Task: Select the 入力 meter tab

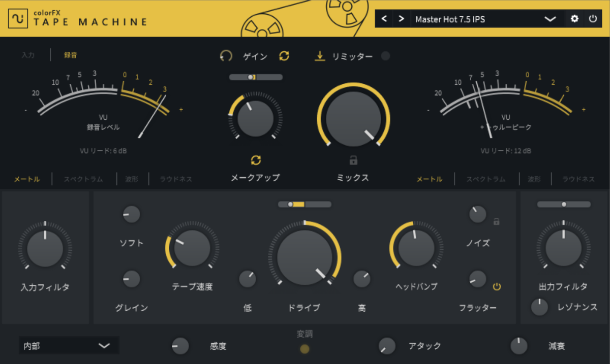Action: pos(28,55)
